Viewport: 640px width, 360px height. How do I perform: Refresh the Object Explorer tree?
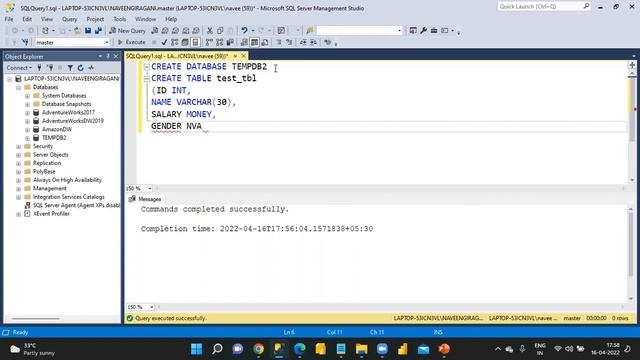click(80, 68)
